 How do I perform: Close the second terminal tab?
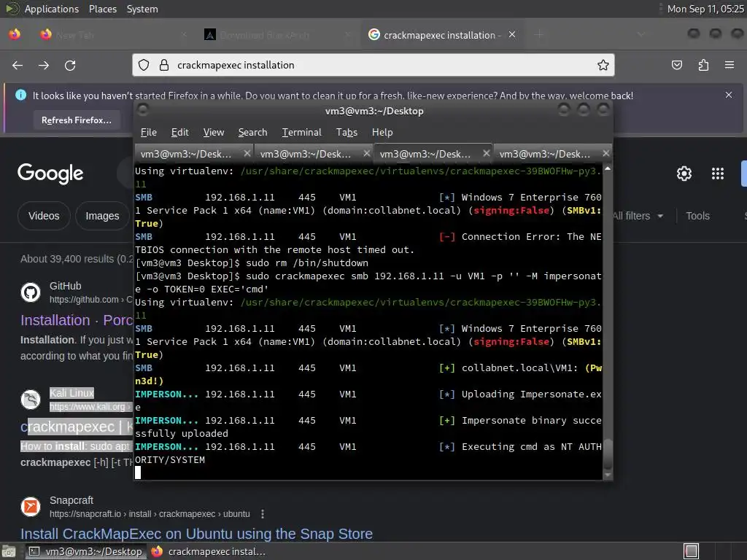[x=366, y=153]
